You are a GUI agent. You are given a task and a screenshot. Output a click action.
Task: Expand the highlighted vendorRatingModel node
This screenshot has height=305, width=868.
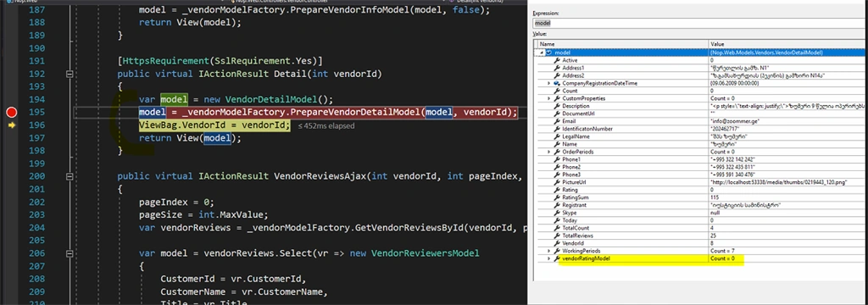[548, 258]
